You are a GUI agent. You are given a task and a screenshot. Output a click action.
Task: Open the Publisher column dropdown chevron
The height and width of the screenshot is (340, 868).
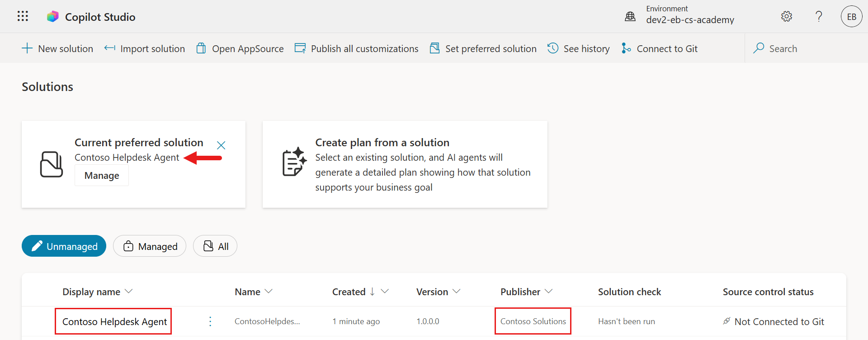click(549, 292)
